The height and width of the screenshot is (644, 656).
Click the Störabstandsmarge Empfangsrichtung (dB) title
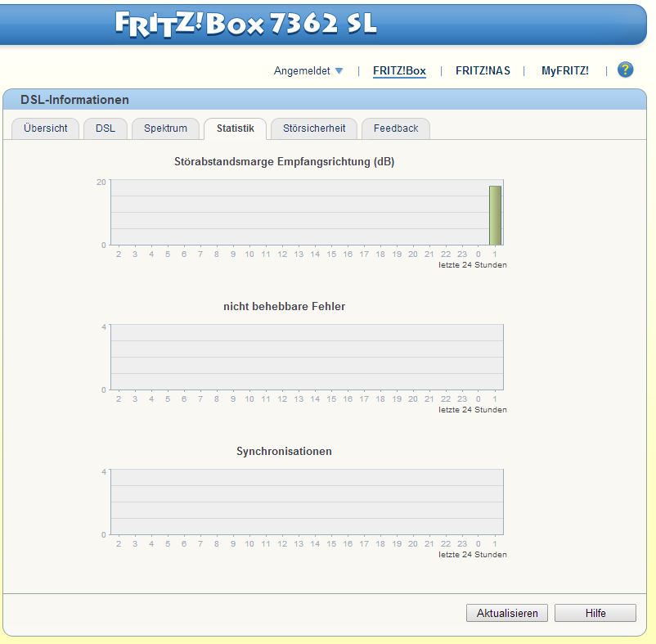285,161
